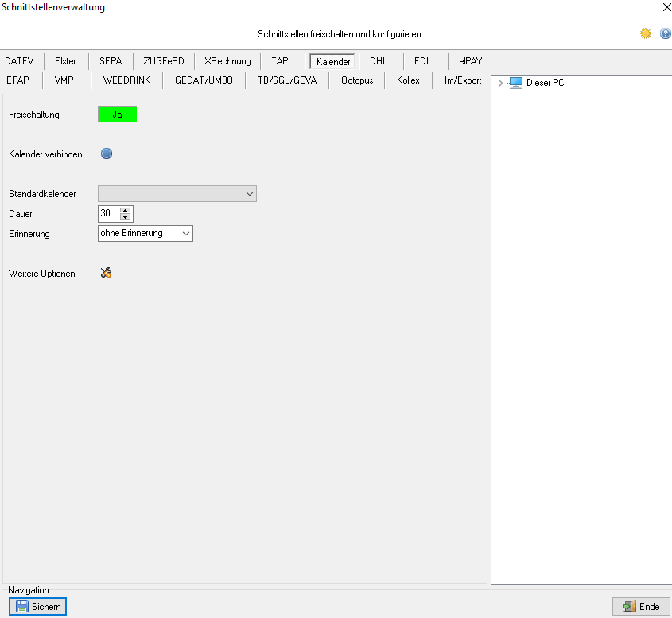Screen dimensions: 672x618
Task: Click the Dieser PC computer icon
Action: (x=516, y=83)
